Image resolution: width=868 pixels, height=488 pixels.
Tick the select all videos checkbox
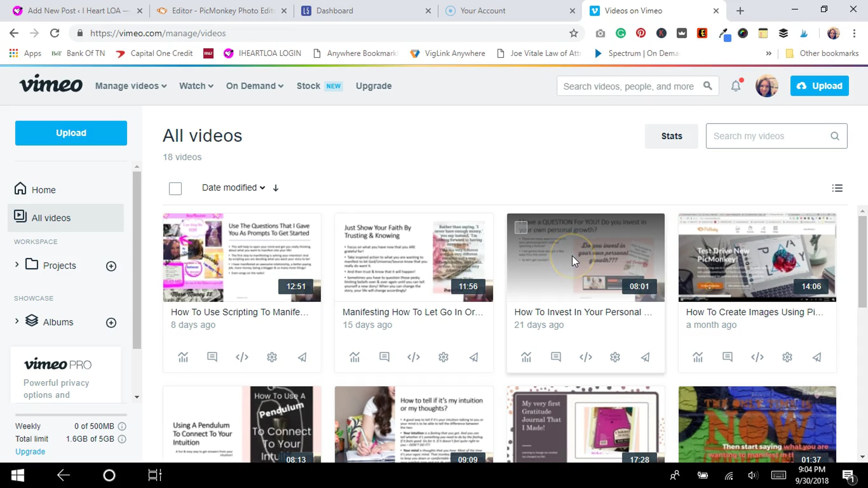pyautogui.click(x=175, y=188)
